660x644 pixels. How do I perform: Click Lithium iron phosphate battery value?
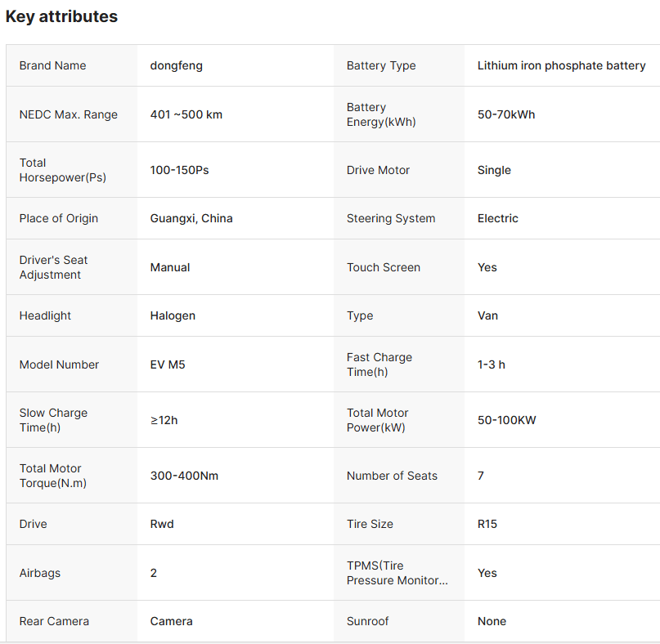click(561, 65)
